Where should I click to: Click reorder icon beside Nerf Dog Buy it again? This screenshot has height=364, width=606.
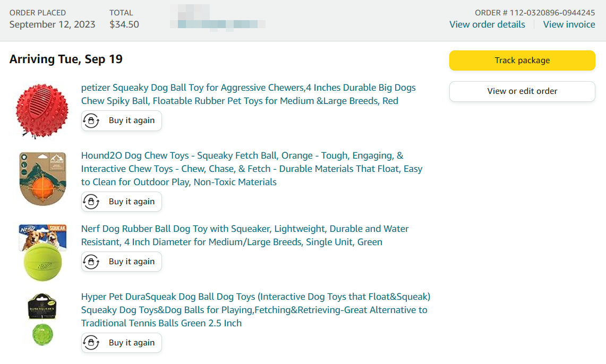click(91, 262)
